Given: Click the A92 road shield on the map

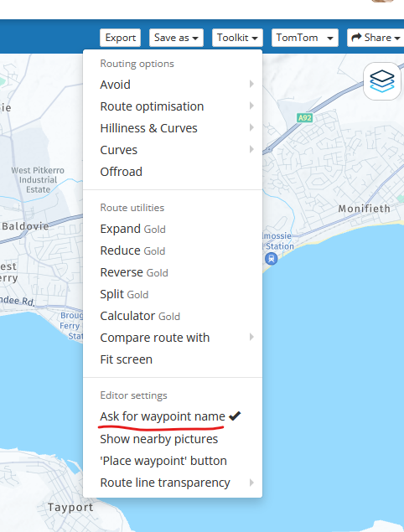Looking at the screenshot, I should point(304,118).
